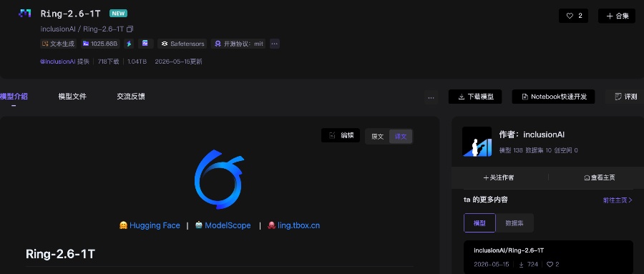Click the 开源协议: mit license tag
The image size is (644, 274).
238,44
